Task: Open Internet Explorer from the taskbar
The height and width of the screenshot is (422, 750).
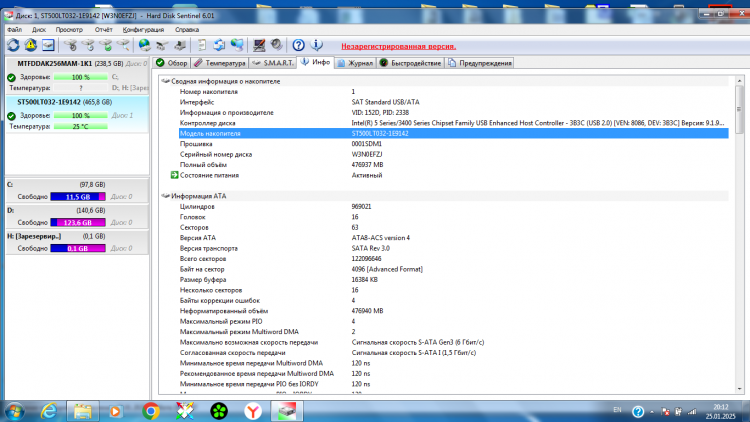Action: click(x=49, y=411)
